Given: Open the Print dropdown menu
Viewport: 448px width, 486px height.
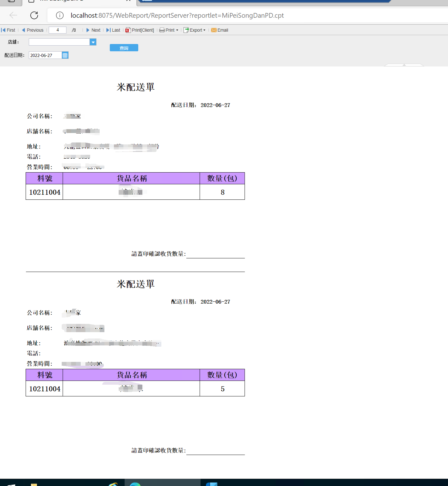Looking at the screenshot, I should [x=169, y=30].
